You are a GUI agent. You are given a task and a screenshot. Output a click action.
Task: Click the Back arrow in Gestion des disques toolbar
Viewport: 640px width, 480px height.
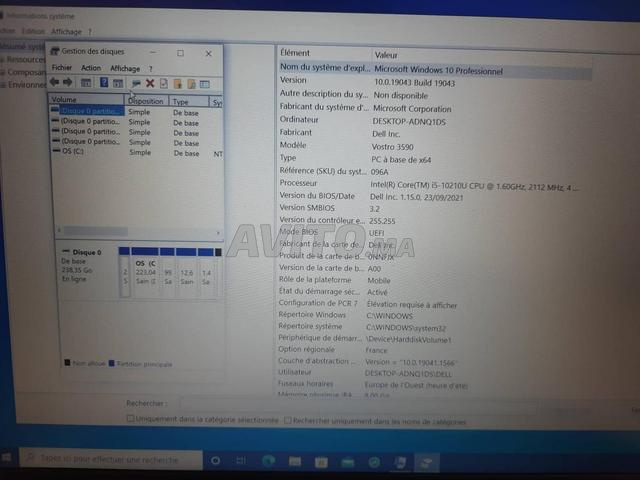(x=55, y=82)
